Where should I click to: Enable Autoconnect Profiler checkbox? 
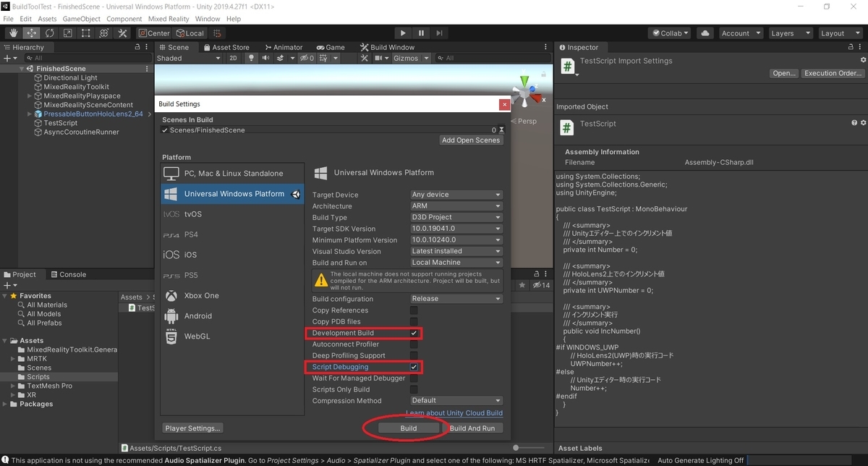414,344
